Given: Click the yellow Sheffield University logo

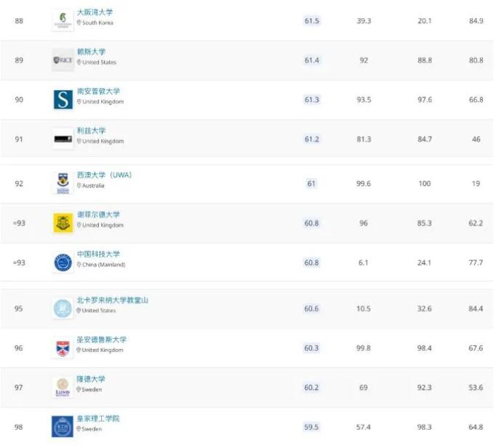Looking at the screenshot, I should point(63,223).
